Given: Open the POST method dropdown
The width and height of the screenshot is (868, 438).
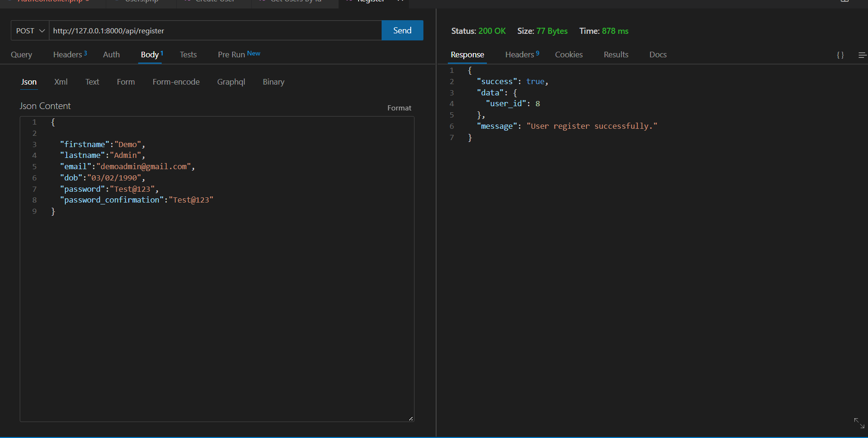Looking at the screenshot, I should [30, 30].
